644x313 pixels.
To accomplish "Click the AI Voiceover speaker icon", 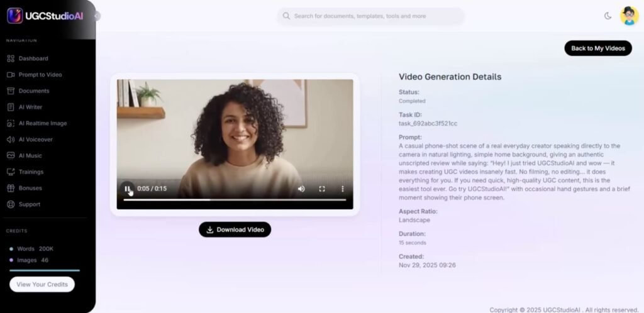I will tap(11, 140).
